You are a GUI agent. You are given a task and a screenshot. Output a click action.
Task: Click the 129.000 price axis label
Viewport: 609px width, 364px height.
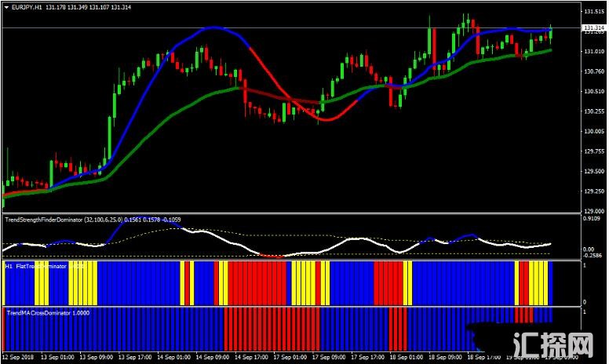pos(593,211)
